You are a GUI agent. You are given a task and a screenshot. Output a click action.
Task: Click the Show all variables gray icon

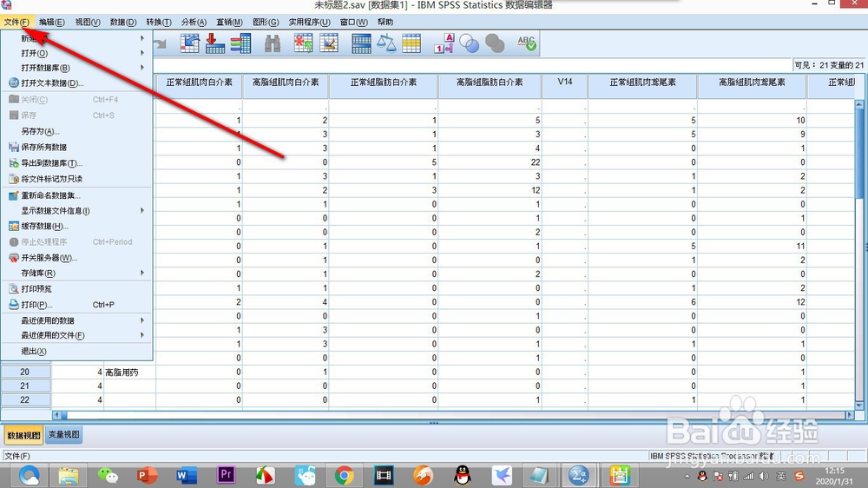coord(495,43)
